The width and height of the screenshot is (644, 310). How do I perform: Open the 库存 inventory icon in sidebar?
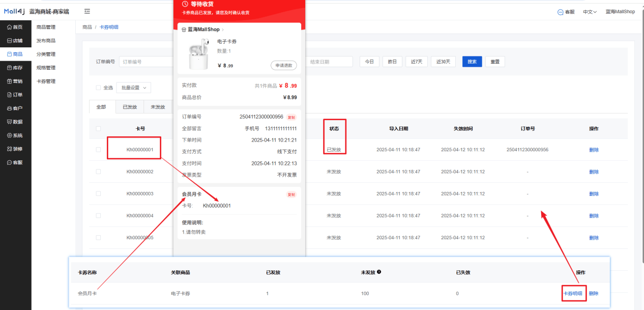tap(9, 68)
